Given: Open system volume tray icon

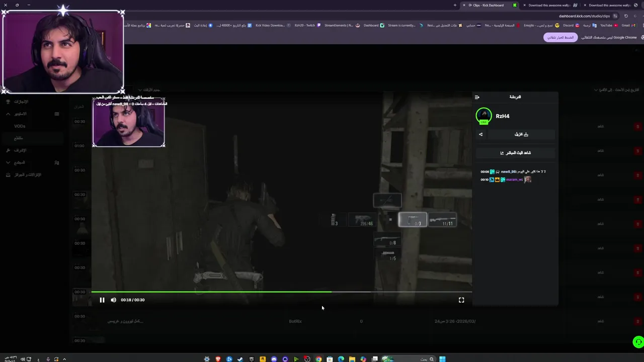Looking at the screenshot, I should pos(23,359).
